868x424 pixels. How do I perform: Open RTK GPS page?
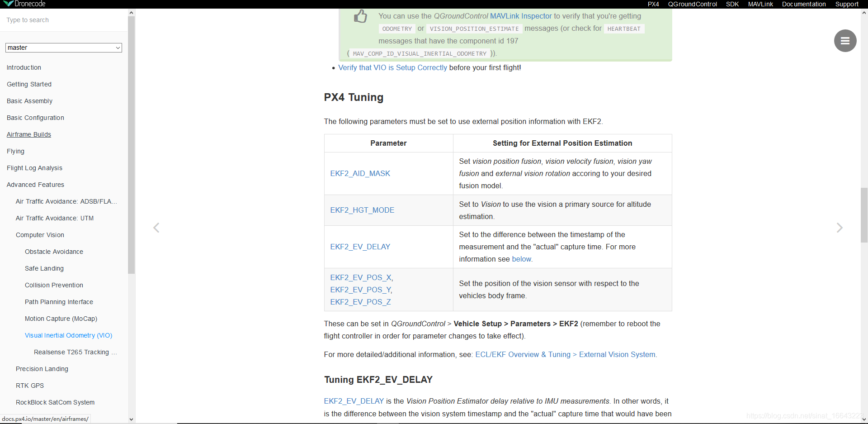(x=30, y=386)
